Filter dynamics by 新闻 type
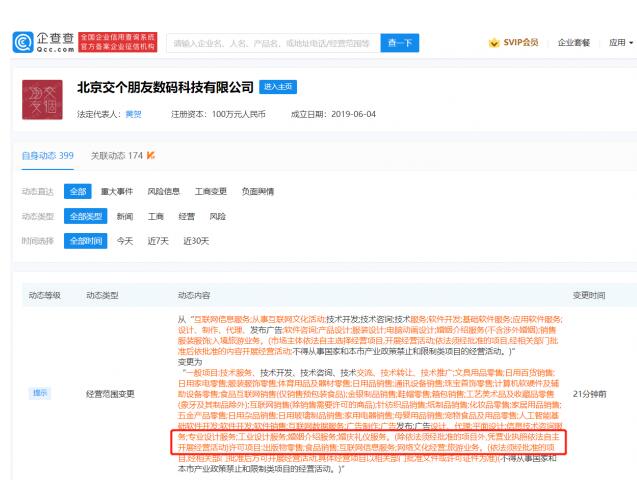 tap(125, 216)
